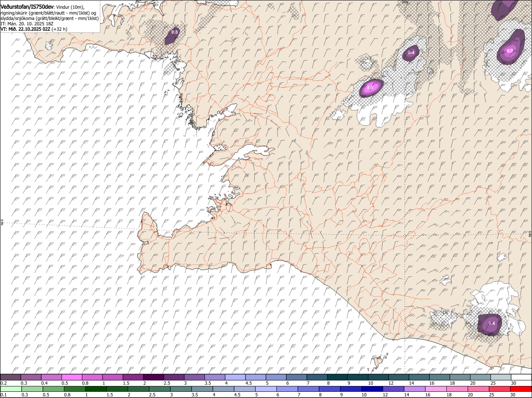Select top legend swatch between 0.2 and 0.3
This screenshot has width=532, height=398.
[x=11, y=377]
